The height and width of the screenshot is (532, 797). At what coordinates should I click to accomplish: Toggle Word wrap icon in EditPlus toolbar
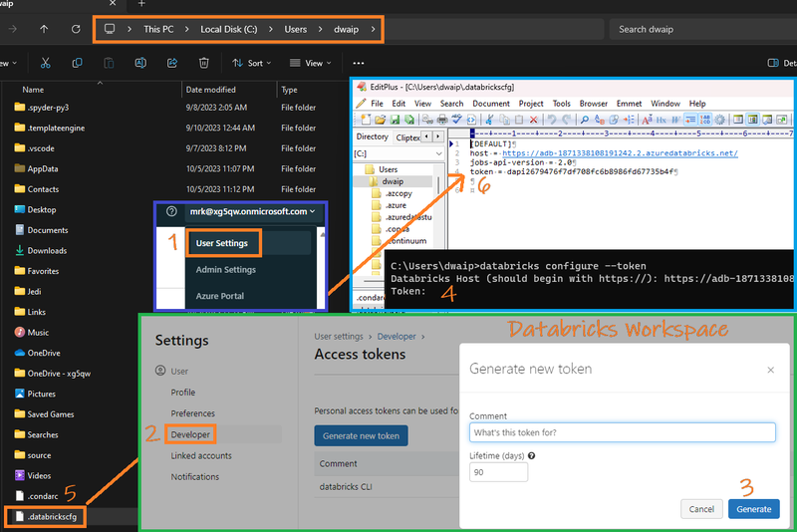point(676,120)
